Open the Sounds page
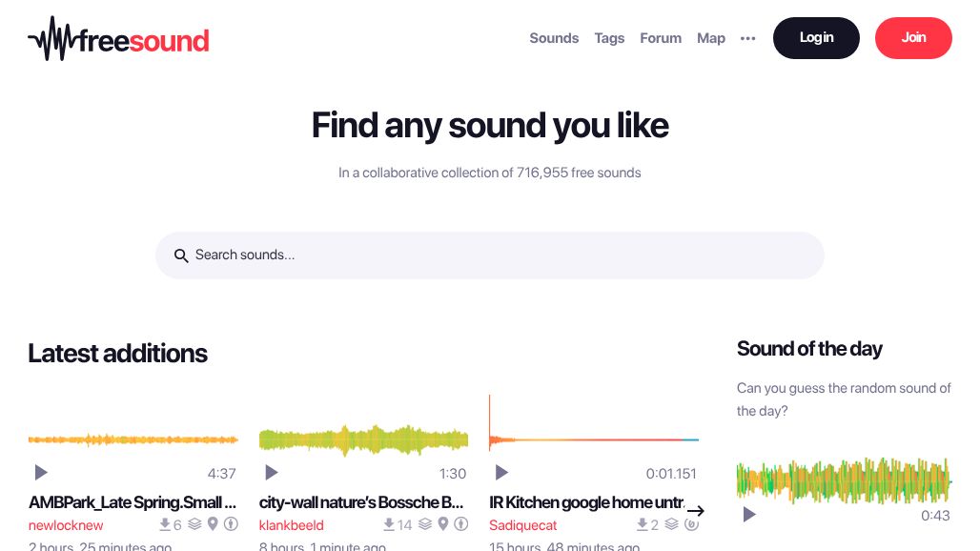The width and height of the screenshot is (980, 551). click(x=554, y=38)
